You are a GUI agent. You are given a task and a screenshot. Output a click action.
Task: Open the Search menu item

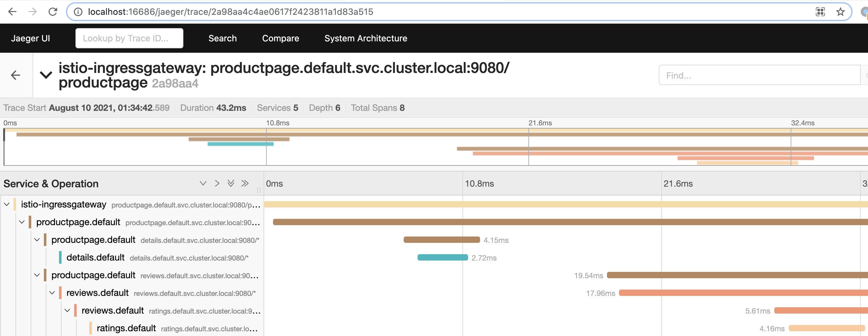click(223, 39)
